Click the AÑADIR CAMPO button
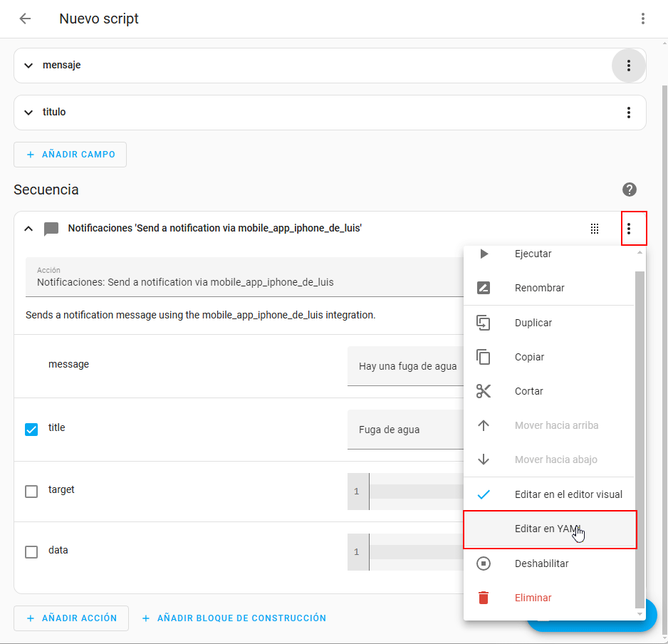668x644 pixels. point(70,155)
